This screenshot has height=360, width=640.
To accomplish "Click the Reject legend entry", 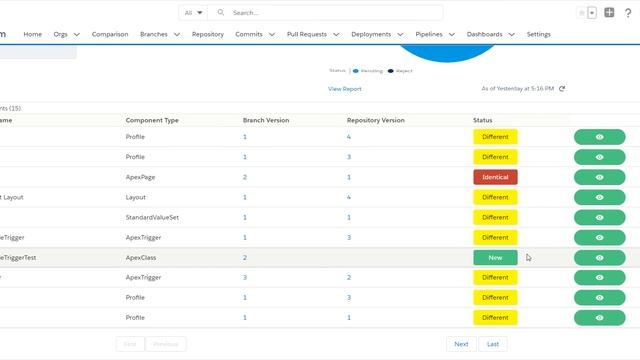I will pyautogui.click(x=400, y=71).
